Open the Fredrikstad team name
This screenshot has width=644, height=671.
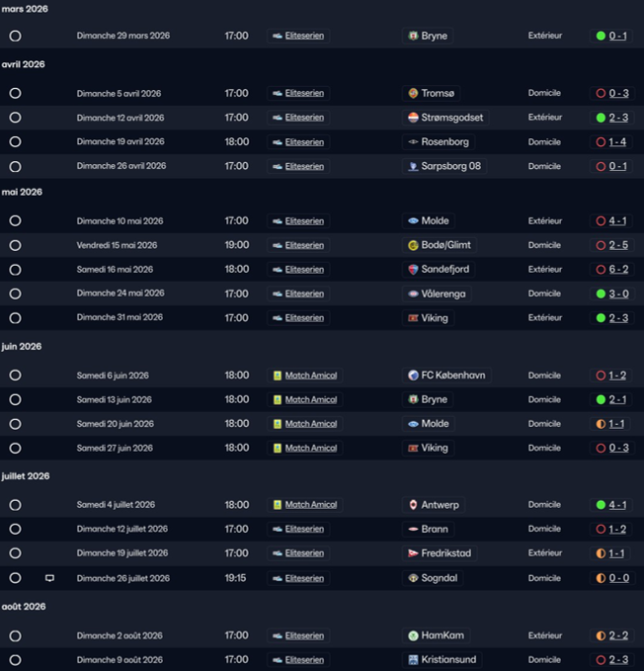[443, 553]
